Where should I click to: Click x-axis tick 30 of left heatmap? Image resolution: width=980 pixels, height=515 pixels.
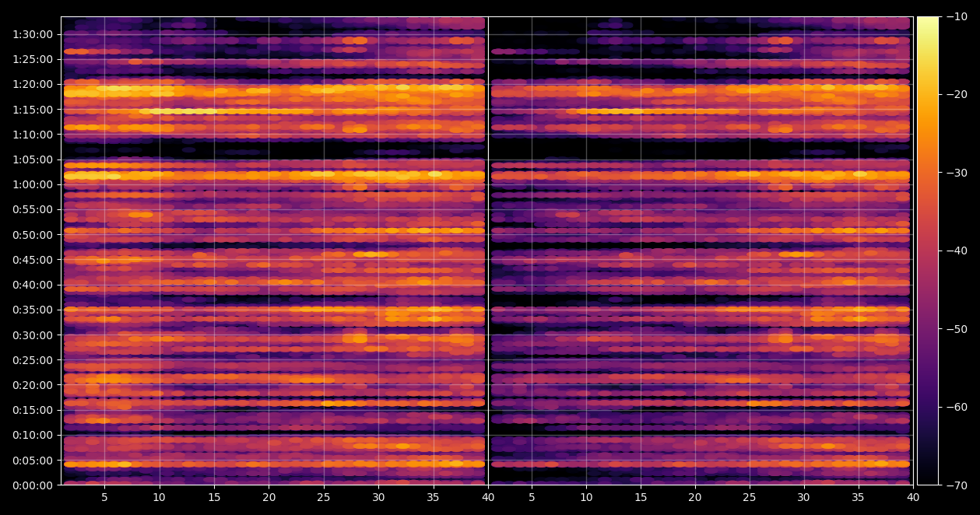click(378, 498)
